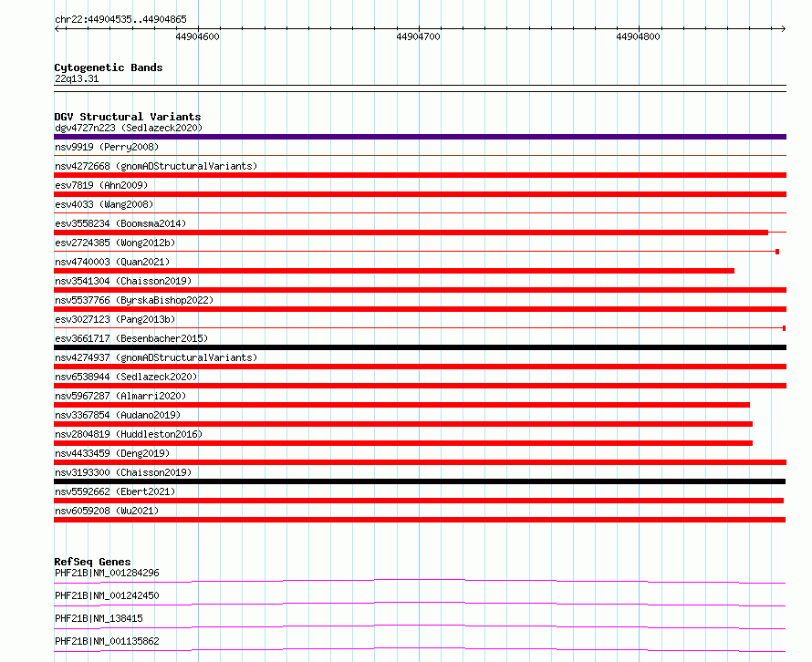
Task: Select PHF21B|NM_001242450 gene label
Action: 107,595
